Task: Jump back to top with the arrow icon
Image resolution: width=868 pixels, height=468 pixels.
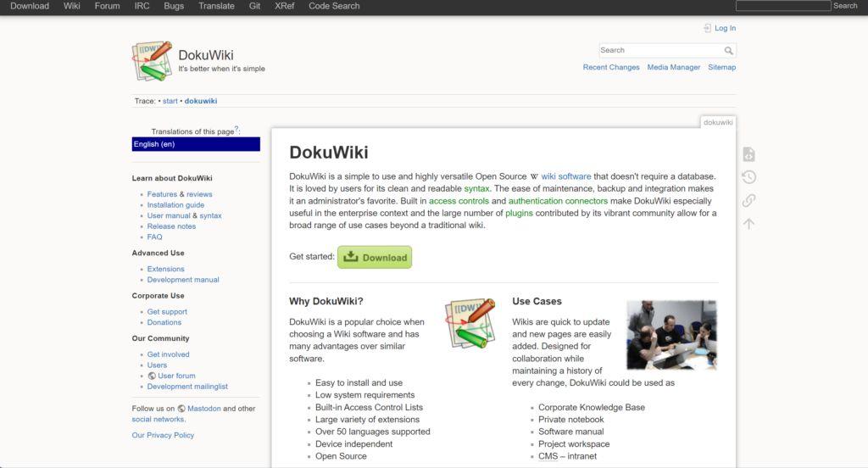Action: 748,223
